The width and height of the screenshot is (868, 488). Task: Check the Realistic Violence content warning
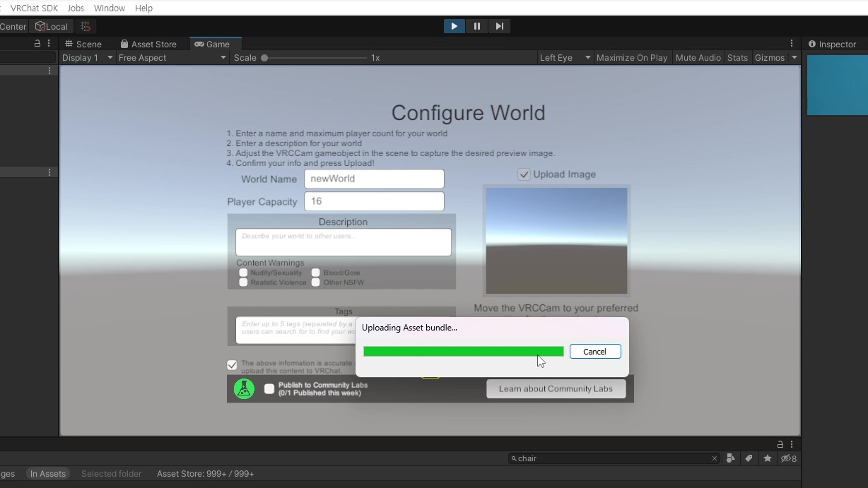(x=243, y=282)
